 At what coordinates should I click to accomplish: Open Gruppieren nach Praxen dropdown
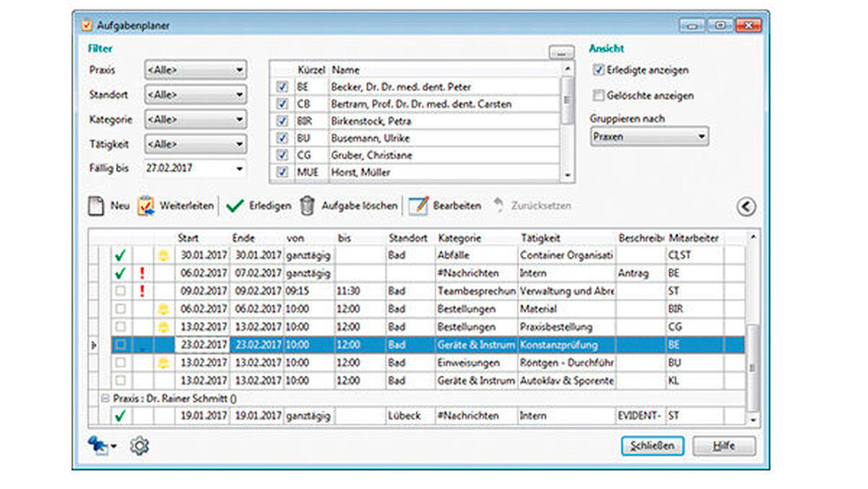(648, 136)
